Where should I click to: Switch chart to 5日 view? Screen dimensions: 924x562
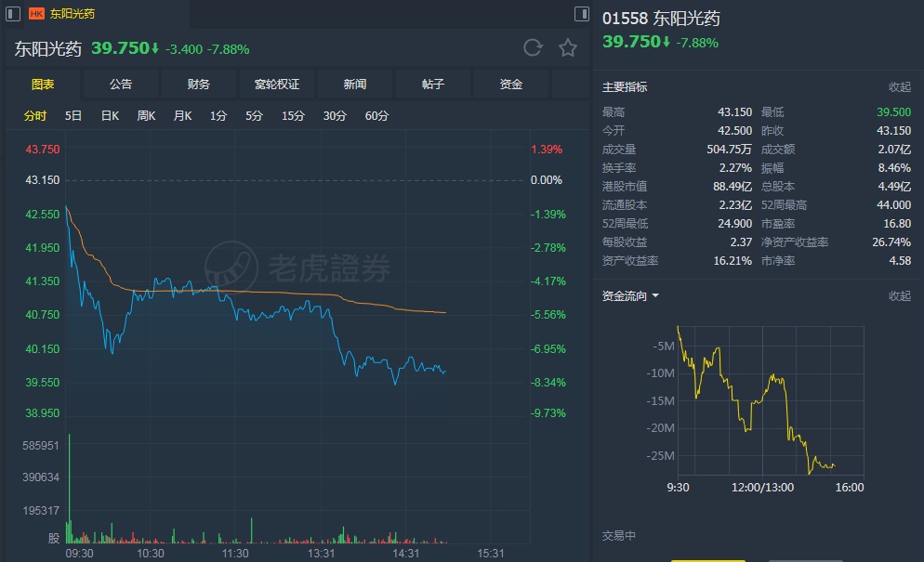point(73,116)
